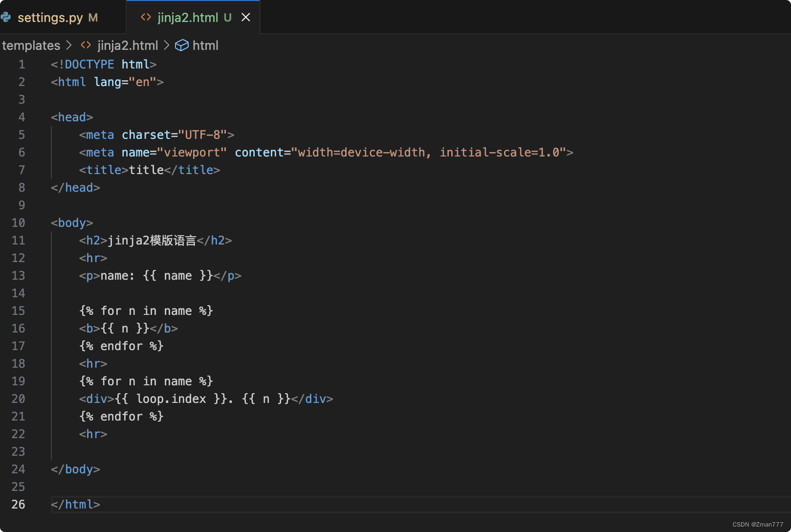Click the html symbol icon in breadcrumb
Viewport: 791px width, 532px height.
coord(181,45)
